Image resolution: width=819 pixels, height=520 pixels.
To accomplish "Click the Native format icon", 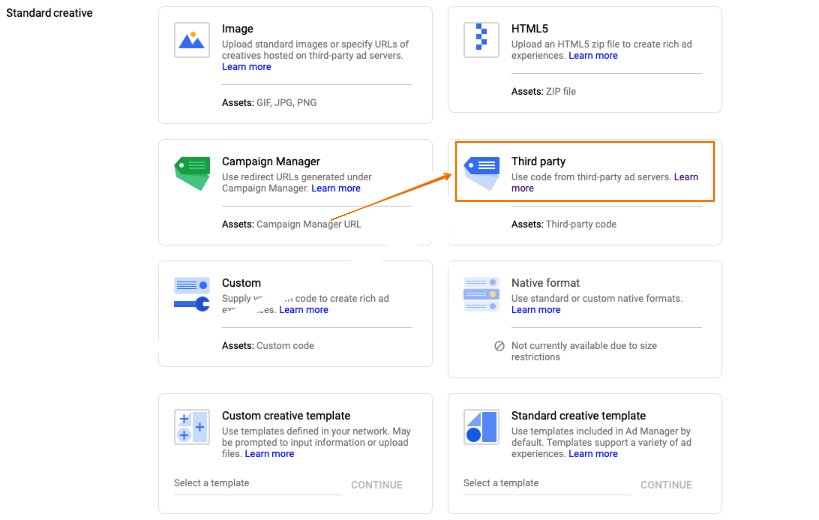I will click(481, 294).
